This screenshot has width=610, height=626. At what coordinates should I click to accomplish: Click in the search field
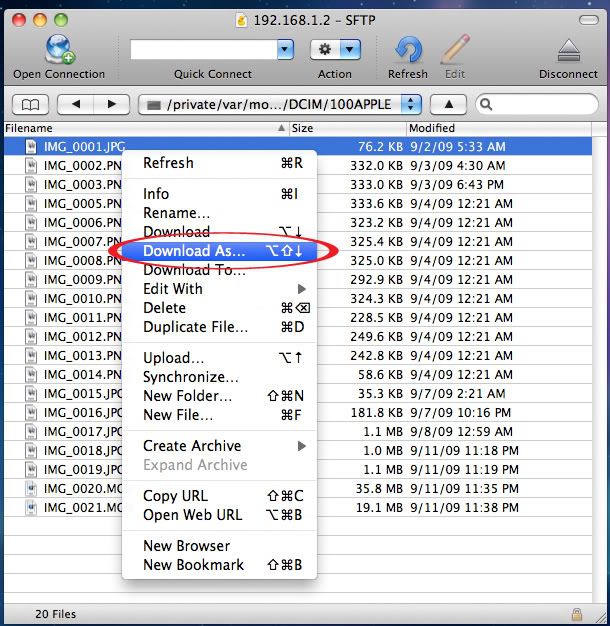coord(537,105)
